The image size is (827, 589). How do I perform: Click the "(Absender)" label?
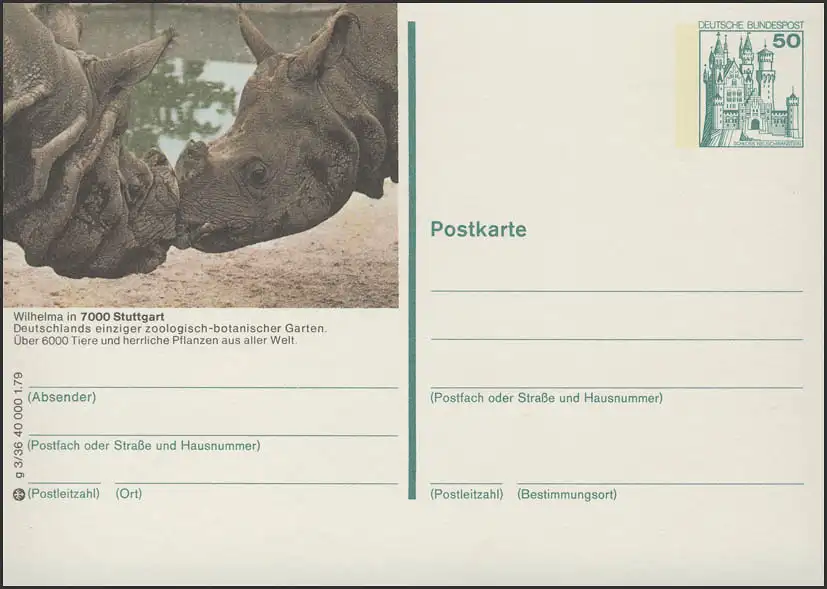click(x=62, y=397)
